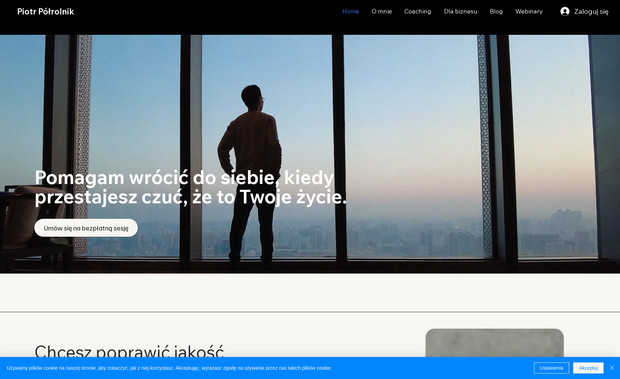Open the Coaching page
Screen dimensions: 620x379
pyautogui.click(x=418, y=11)
